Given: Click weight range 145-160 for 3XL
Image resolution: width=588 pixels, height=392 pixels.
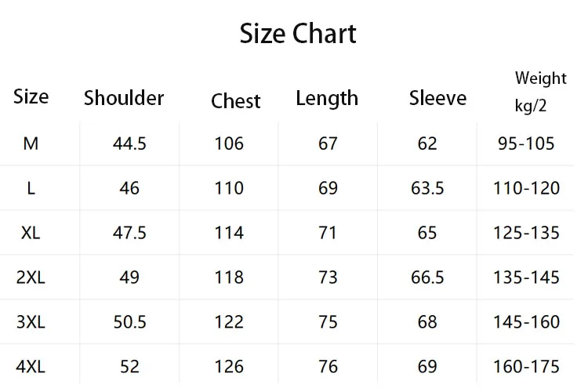Looking at the screenshot, I should 526,322.
